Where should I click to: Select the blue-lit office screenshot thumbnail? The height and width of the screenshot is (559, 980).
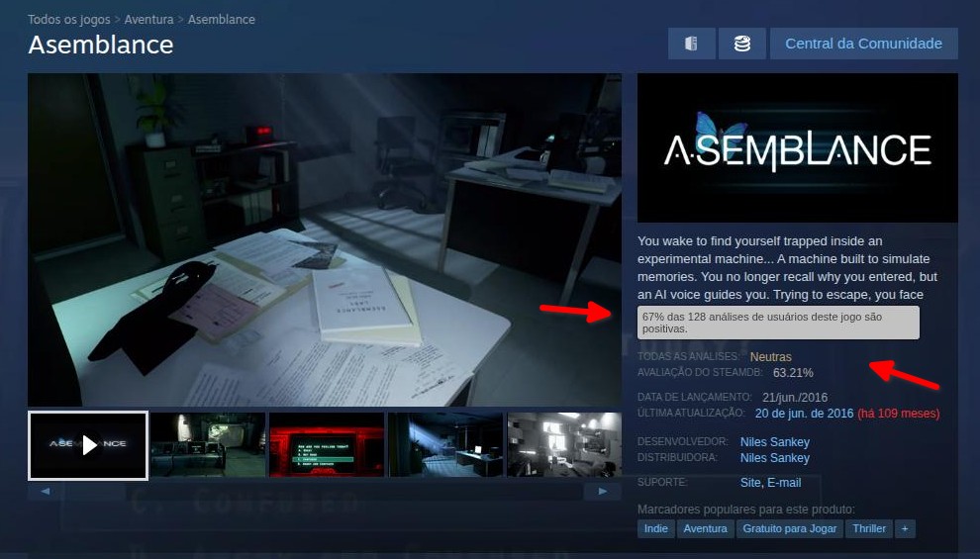coord(445,444)
